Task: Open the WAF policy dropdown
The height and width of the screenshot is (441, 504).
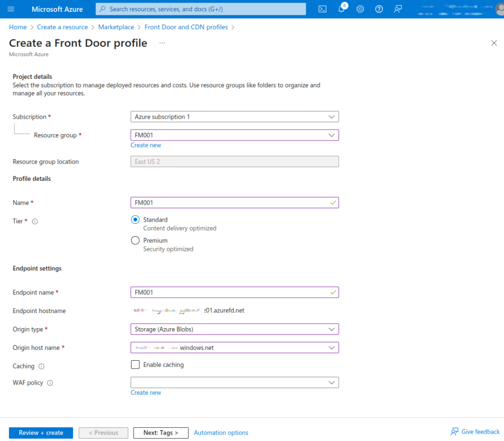Action: (235, 382)
